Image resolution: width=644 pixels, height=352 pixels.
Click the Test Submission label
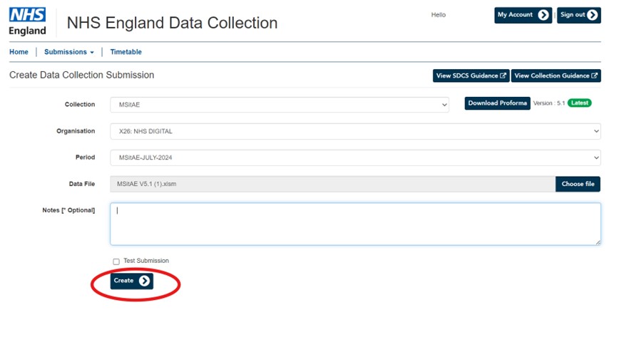tap(146, 261)
